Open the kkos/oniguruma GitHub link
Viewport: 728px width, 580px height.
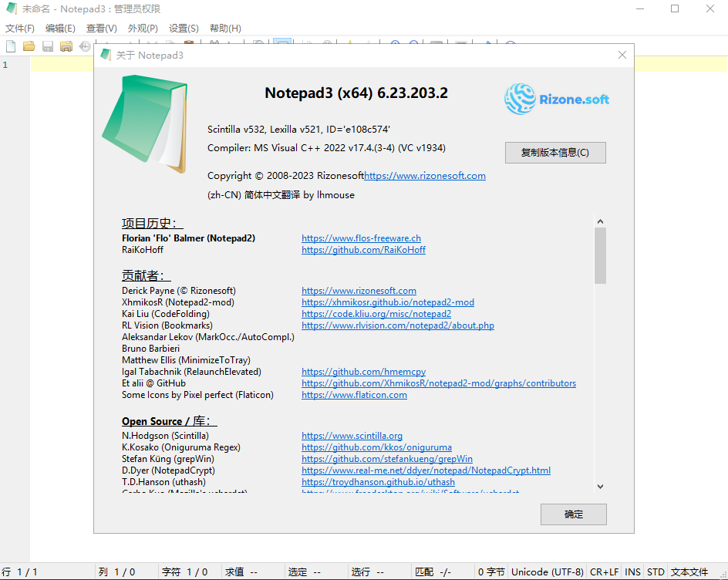[376, 447]
